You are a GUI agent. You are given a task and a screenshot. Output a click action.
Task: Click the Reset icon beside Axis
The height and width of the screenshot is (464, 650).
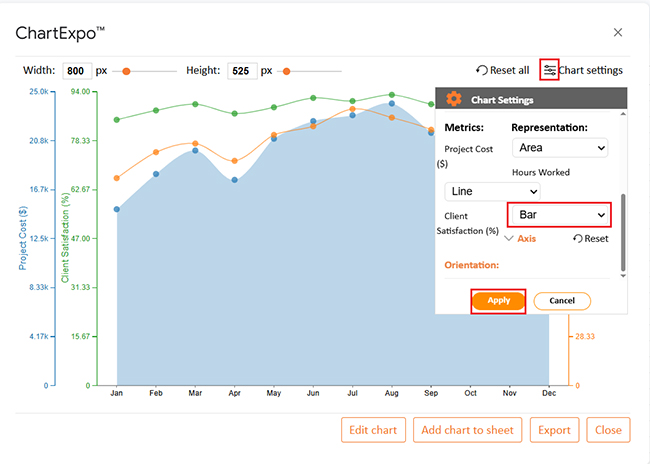[578, 239]
